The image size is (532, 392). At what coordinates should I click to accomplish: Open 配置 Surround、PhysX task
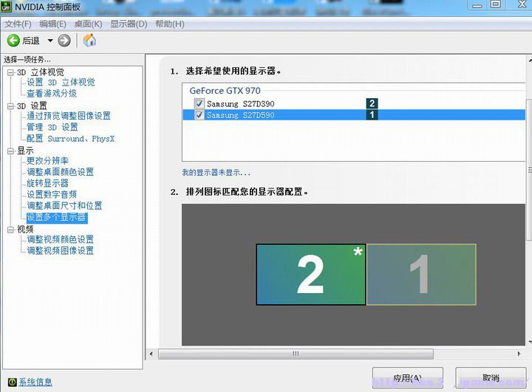pos(71,138)
